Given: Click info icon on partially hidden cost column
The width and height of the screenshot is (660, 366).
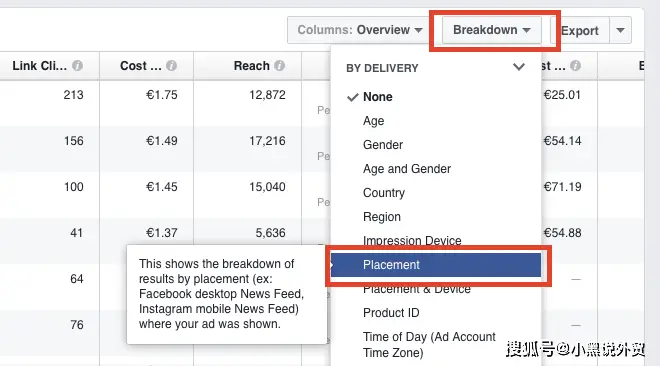Looking at the screenshot, I should tap(575, 66).
